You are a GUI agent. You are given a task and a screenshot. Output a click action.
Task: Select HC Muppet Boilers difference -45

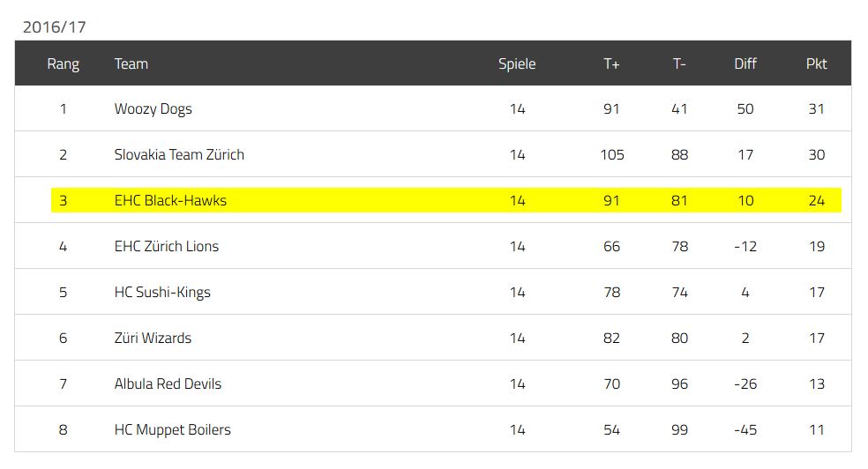745,430
